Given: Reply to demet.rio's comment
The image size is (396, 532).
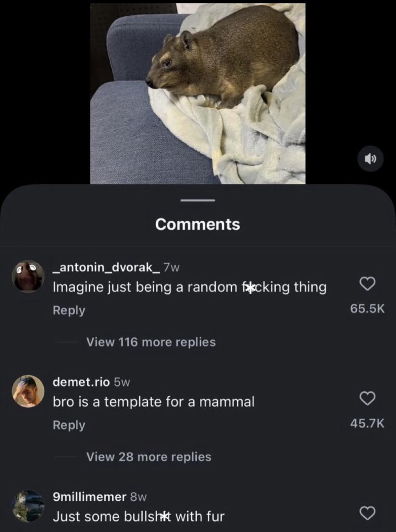Looking at the screenshot, I should [69, 425].
